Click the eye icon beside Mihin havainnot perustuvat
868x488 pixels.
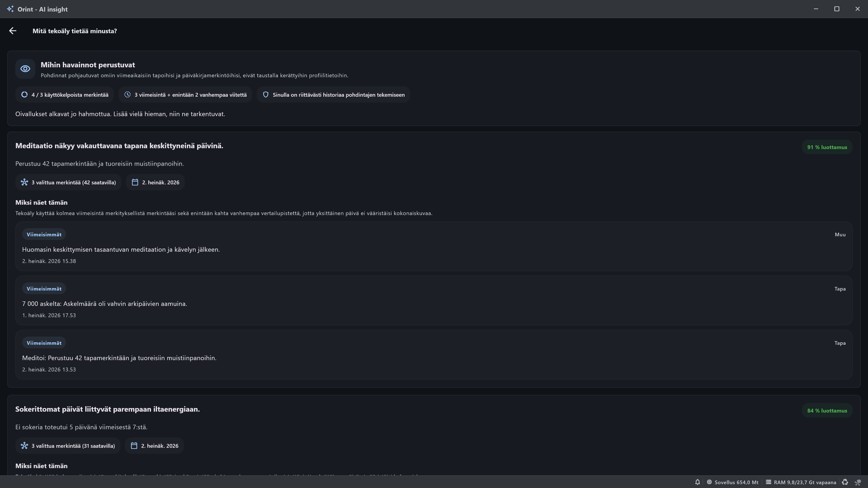pyautogui.click(x=25, y=69)
